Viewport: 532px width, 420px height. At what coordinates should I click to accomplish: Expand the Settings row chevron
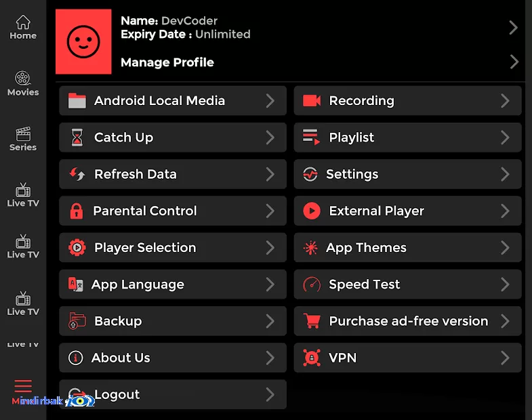tap(505, 174)
